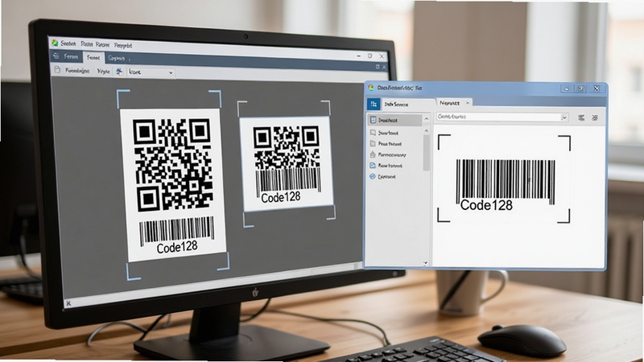Viewport: 644px width, 362px height.
Task: Click the small close icon below the monitor window controls
Action: click(x=384, y=67)
